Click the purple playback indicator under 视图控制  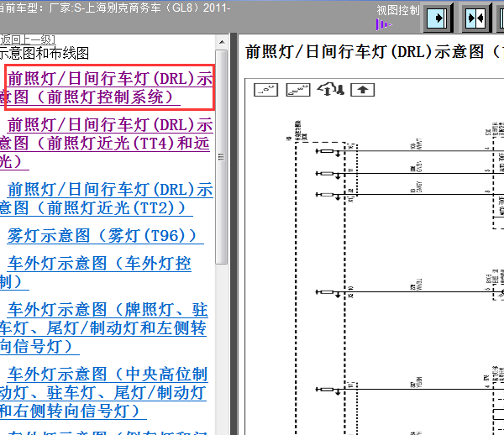tap(384, 24)
